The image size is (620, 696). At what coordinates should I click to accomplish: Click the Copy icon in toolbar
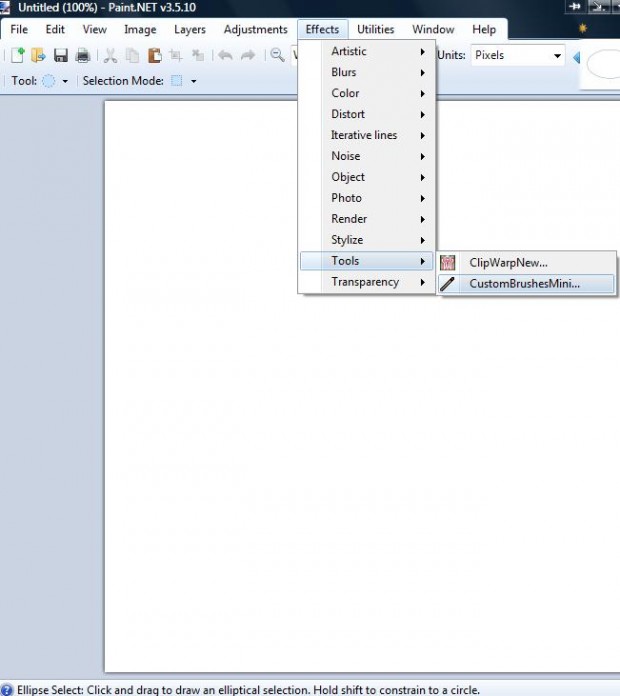click(132, 55)
